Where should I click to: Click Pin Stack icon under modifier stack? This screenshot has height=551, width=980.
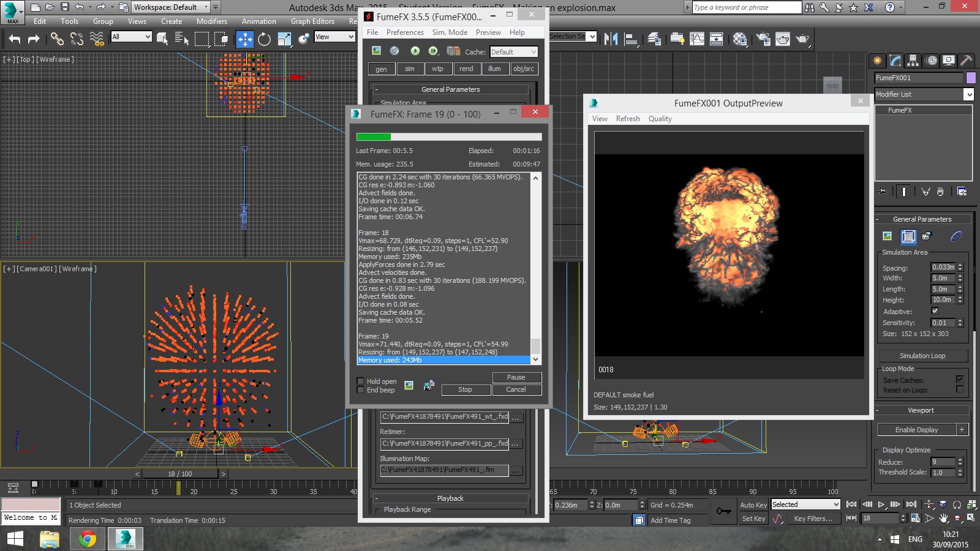click(x=883, y=192)
